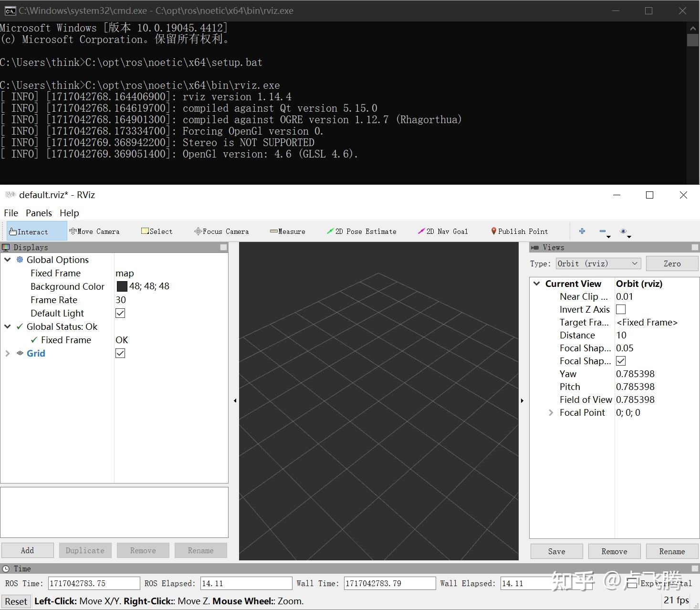The height and width of the screenshot is (610, 700).
Task: Select the 2D Pose Estimate tool
Action: click(362, 231)
